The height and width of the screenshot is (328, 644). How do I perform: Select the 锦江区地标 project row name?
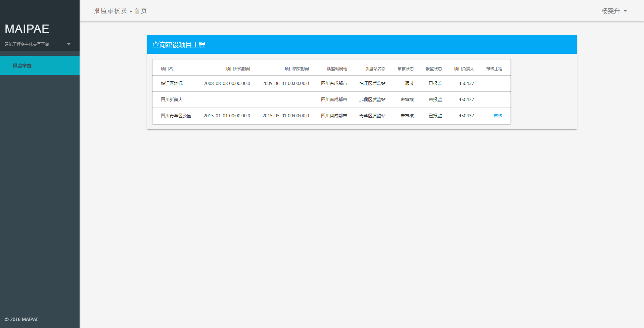pyautogui.click(x=172, y=84)
